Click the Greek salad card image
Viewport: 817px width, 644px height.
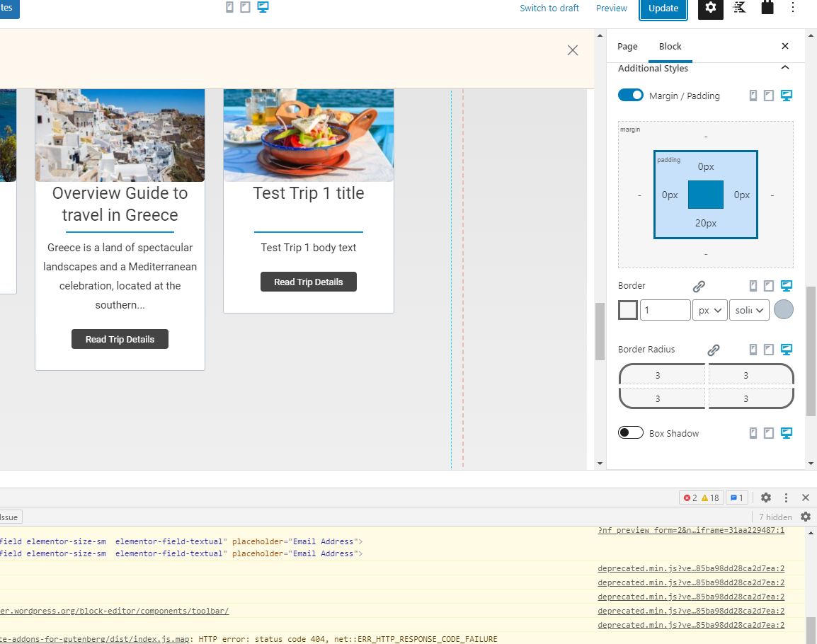[x=309, y=135]
